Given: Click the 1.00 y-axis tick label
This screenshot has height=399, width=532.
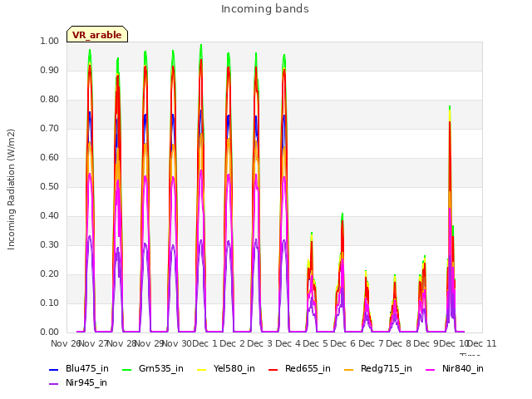Looking at the screenshot, I should 50,41.
